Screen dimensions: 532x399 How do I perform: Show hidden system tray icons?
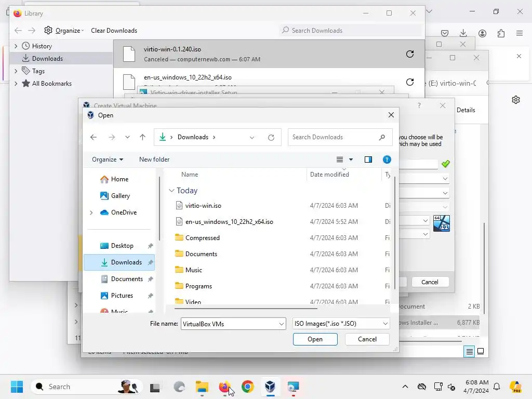[x=405, y=387]
